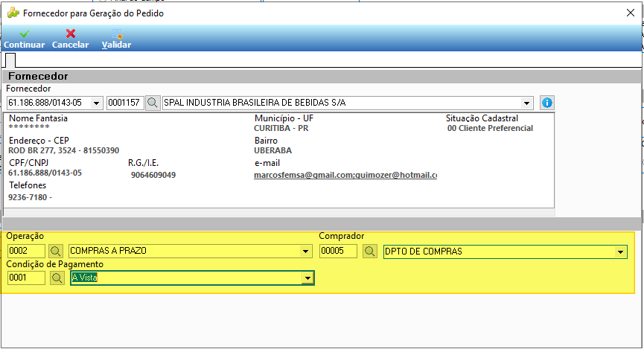Expand the COMPRAS A PRAZO dropdown

(x=305, y=252)
